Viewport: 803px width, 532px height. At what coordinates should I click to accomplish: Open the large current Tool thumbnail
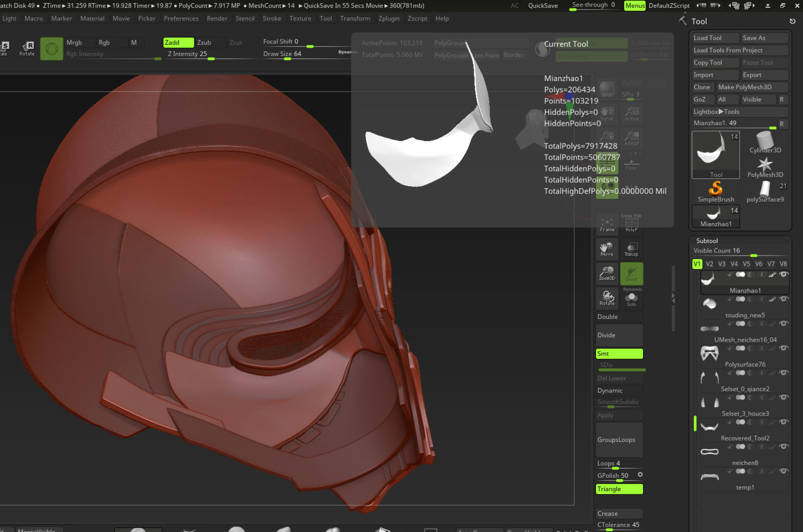point(716,155)
